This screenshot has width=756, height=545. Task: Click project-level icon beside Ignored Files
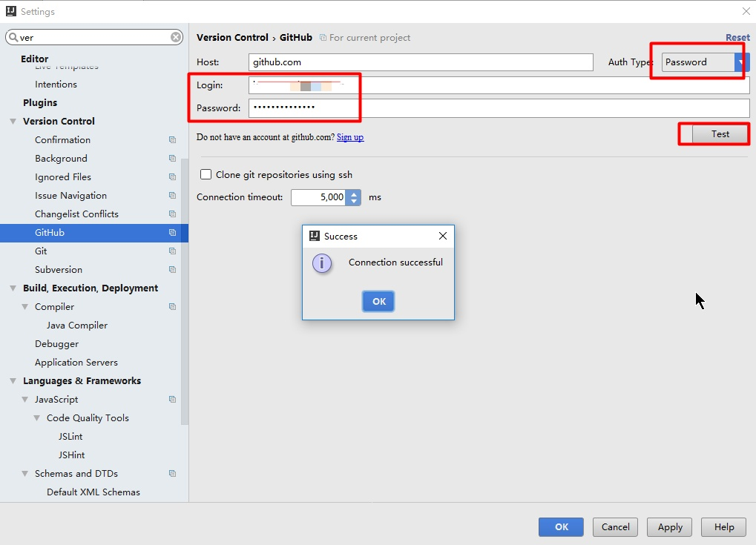(x=172, y=177)
